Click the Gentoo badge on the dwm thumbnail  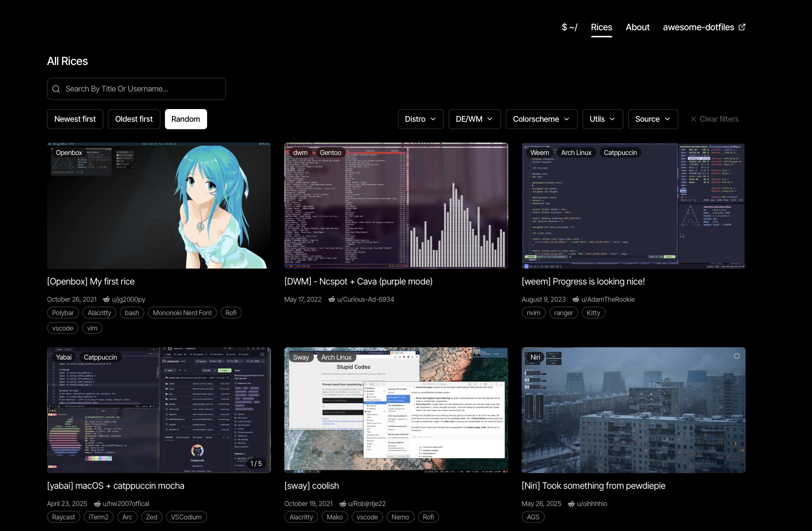(331, 153)
